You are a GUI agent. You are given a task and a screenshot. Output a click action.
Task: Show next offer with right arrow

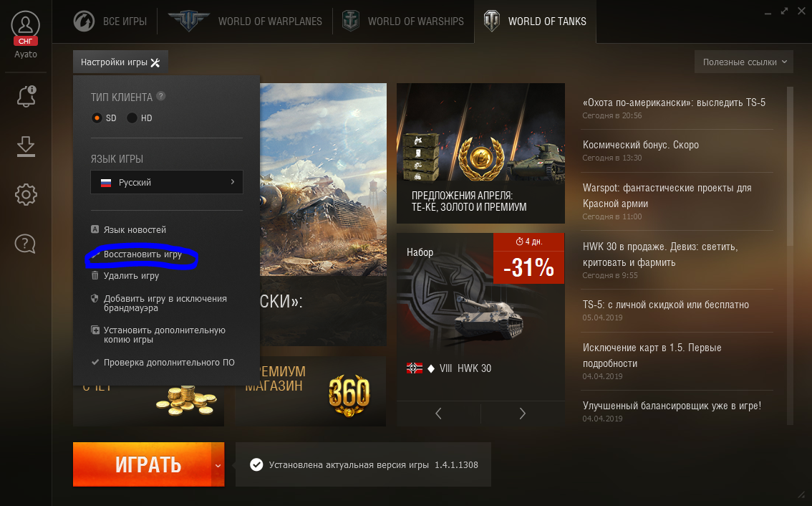523,414
